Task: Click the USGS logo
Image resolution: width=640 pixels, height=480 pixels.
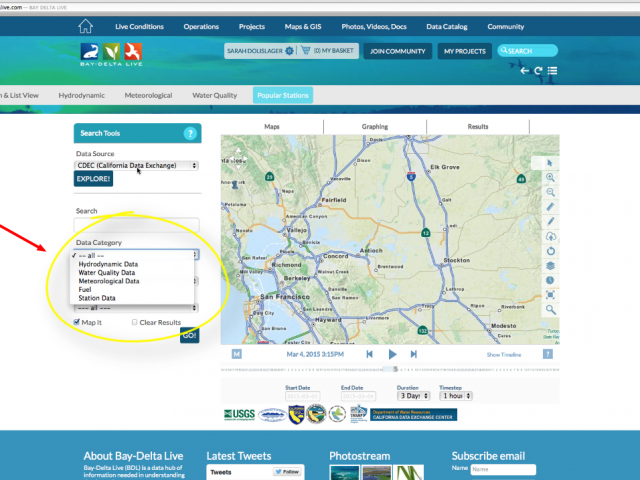Action: (239, 415)
